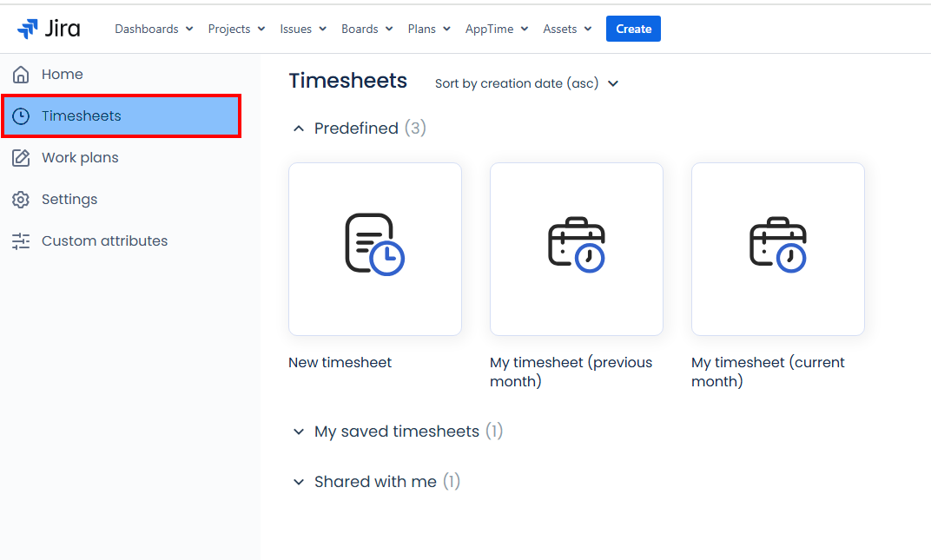This screenshot has width=931, height=560.
Task: Open the Issues dropdown menu
Action: click(x=303, y=29)
